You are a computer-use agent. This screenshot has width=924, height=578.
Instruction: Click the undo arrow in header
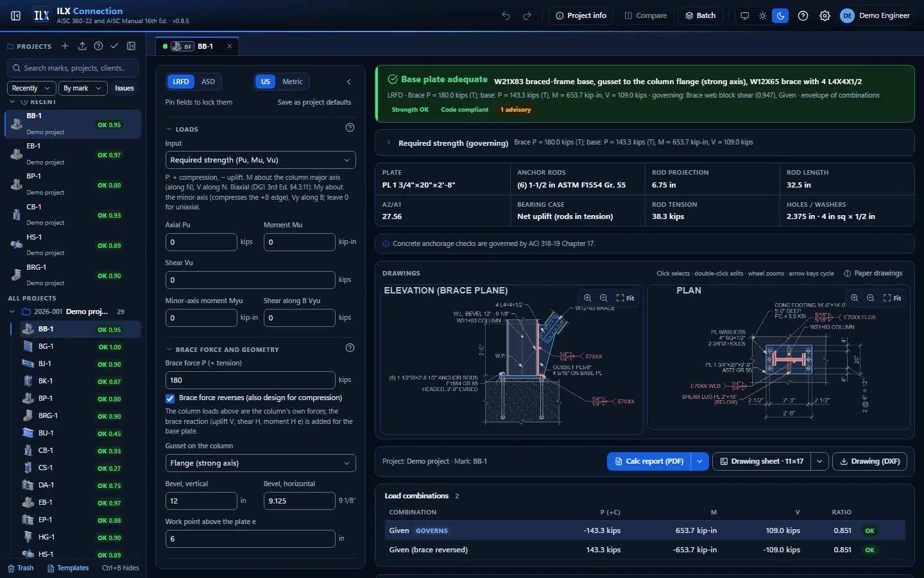pos(506,15)
